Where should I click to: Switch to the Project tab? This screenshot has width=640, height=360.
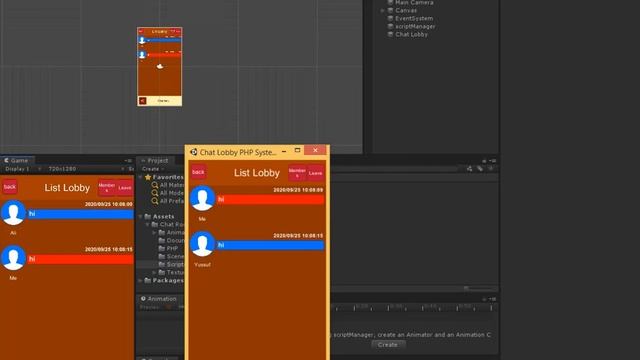click(155, 160)
